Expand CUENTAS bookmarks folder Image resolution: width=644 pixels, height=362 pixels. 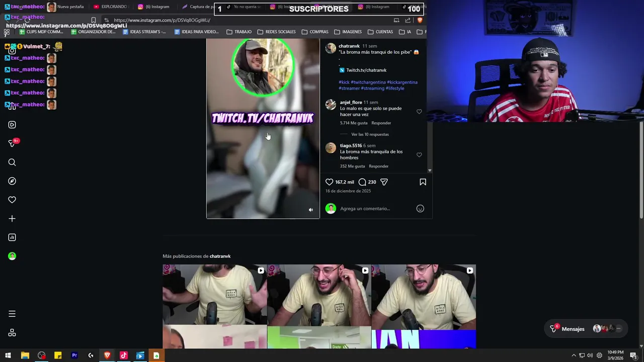pos(380,32)
